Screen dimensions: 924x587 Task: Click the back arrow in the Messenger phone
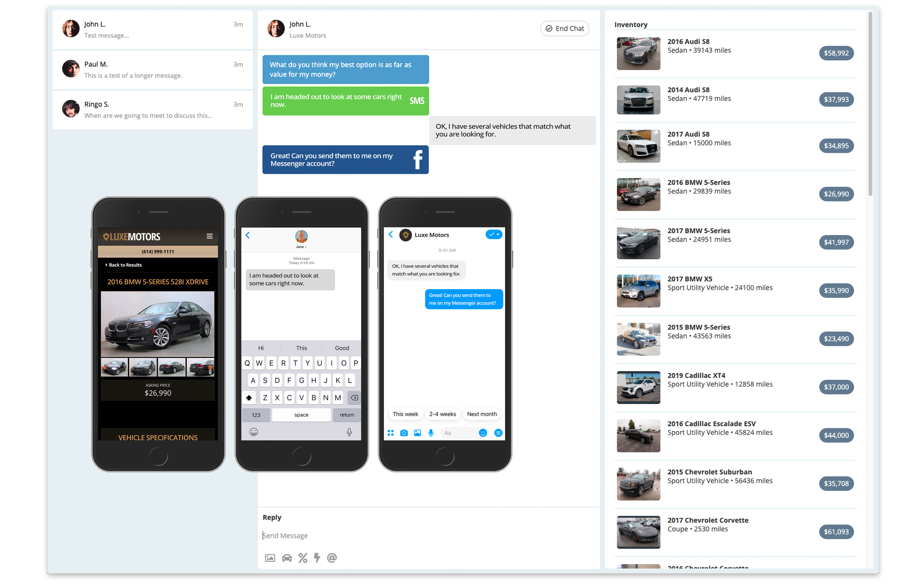coord(391,235)
